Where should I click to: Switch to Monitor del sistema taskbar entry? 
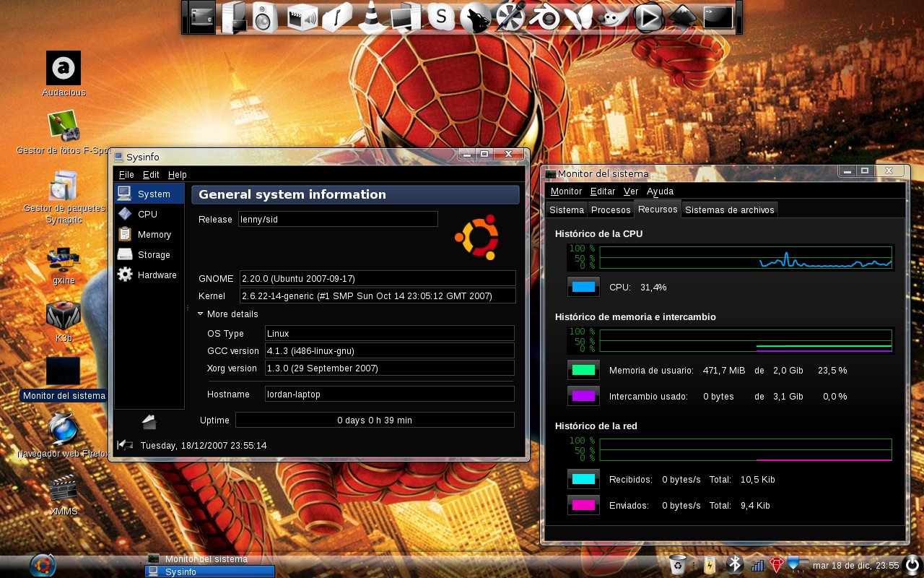coord(209,558)
